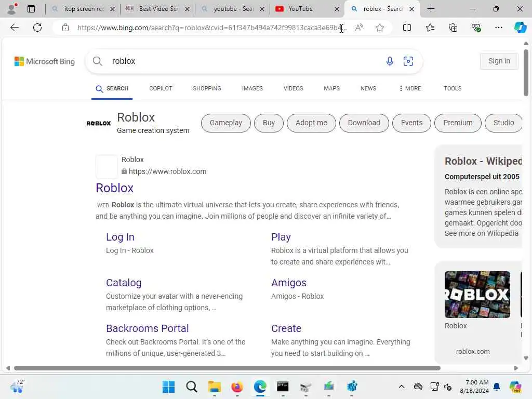Refresh the page with the reload icon
532x399 pixels.
37,28
